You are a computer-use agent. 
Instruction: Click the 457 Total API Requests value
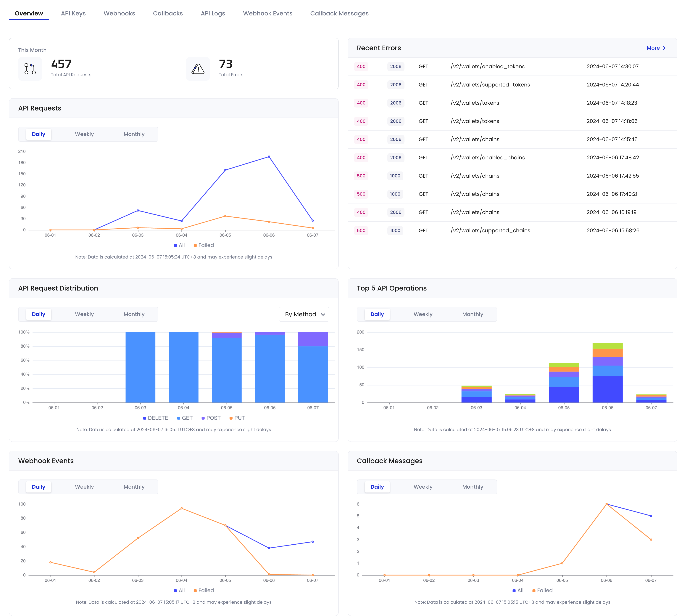(61, 64)
